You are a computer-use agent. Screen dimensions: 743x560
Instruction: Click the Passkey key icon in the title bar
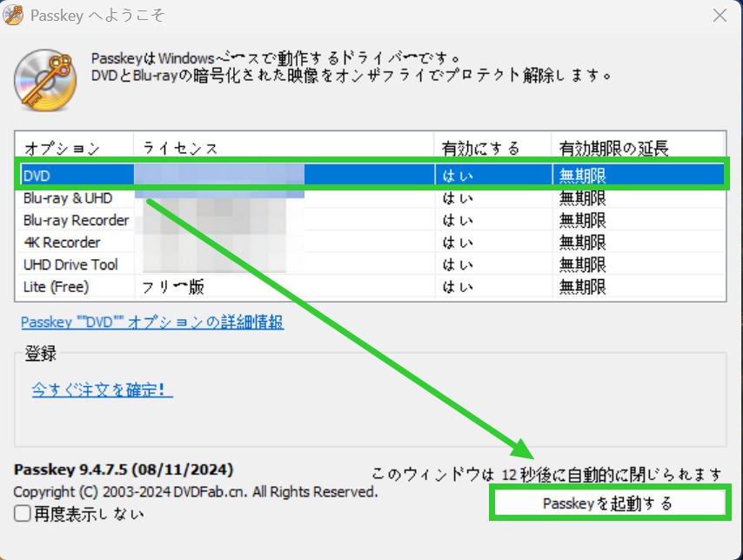[13, 15]
